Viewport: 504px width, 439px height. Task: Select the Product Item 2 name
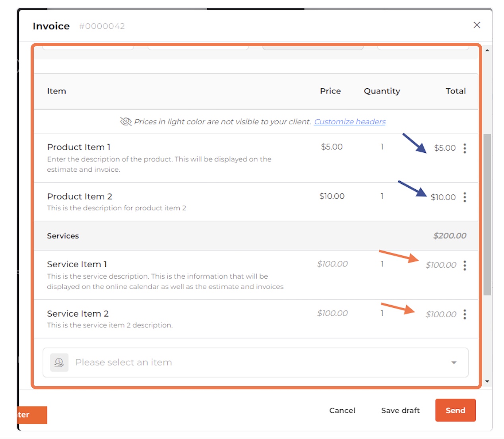(x=79, y=196)
